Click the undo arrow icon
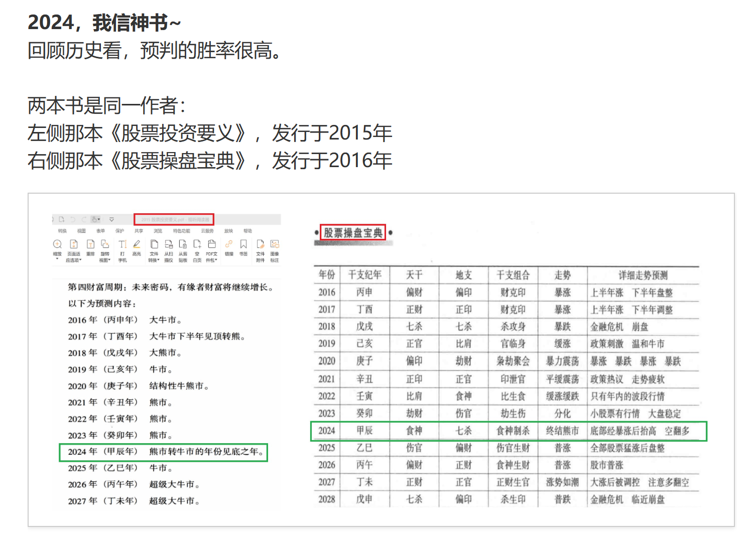 (73, 219)
